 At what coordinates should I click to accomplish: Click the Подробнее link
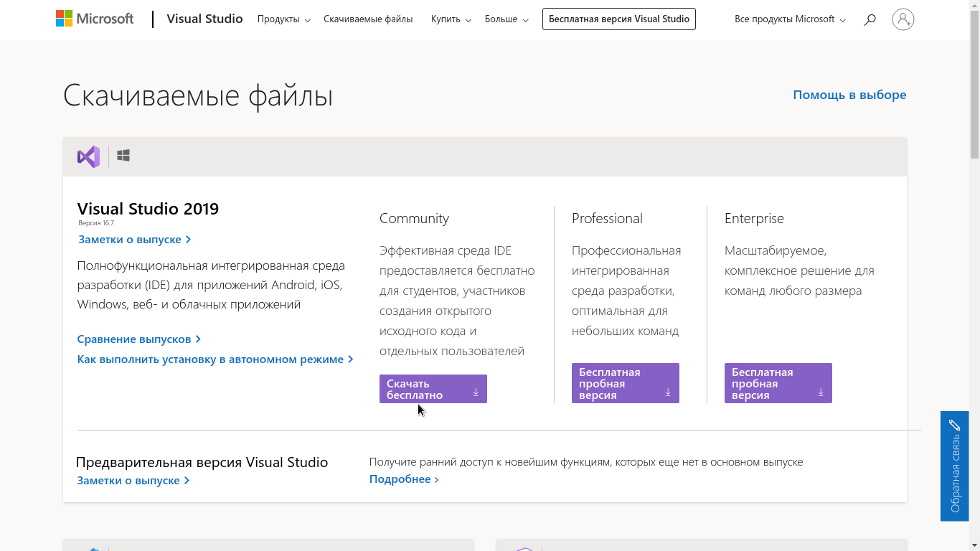click(404, 479)
